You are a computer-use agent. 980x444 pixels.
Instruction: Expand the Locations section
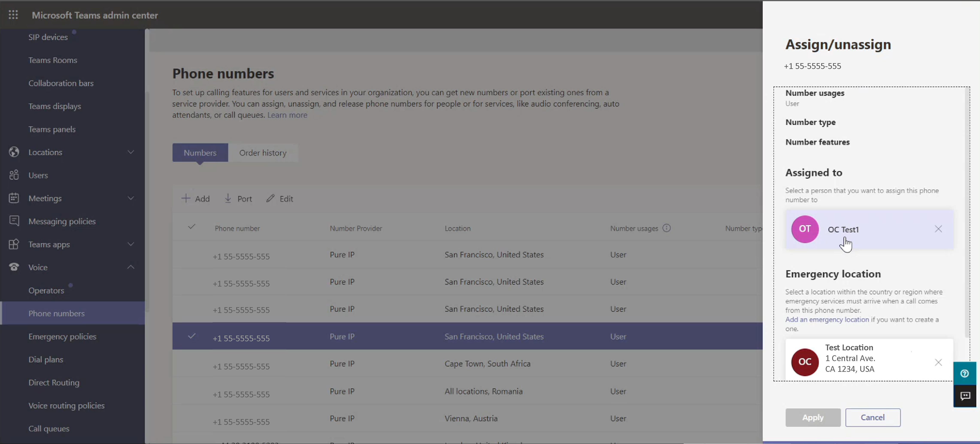pyautogui.click(x=131, y=152)
